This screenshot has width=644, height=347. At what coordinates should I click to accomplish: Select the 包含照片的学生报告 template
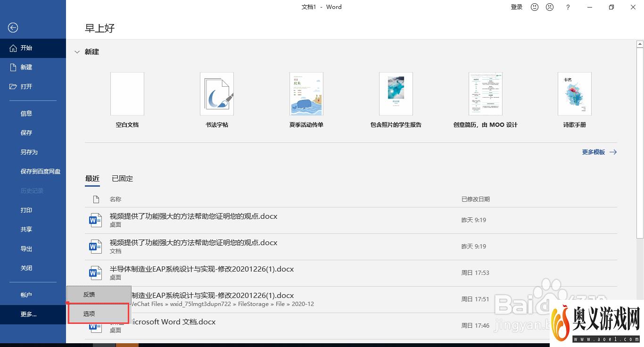click(x=396, y=94)
